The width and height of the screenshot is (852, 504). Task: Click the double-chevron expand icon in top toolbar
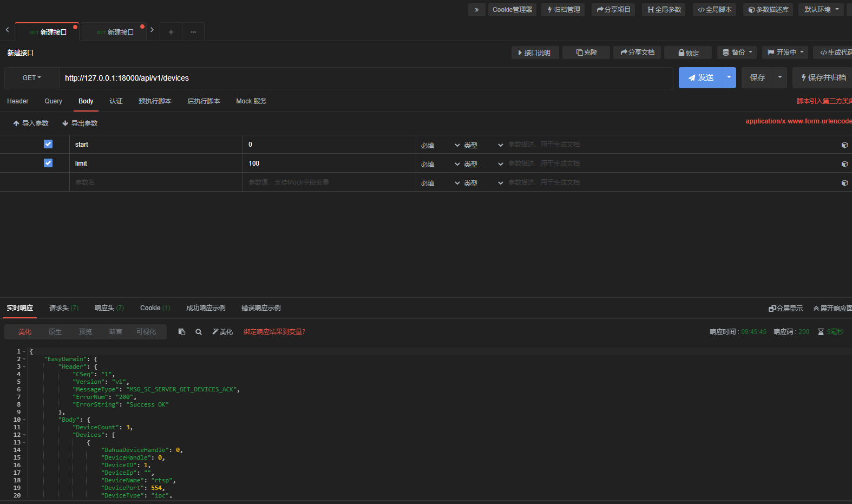(x=477, y=10)
